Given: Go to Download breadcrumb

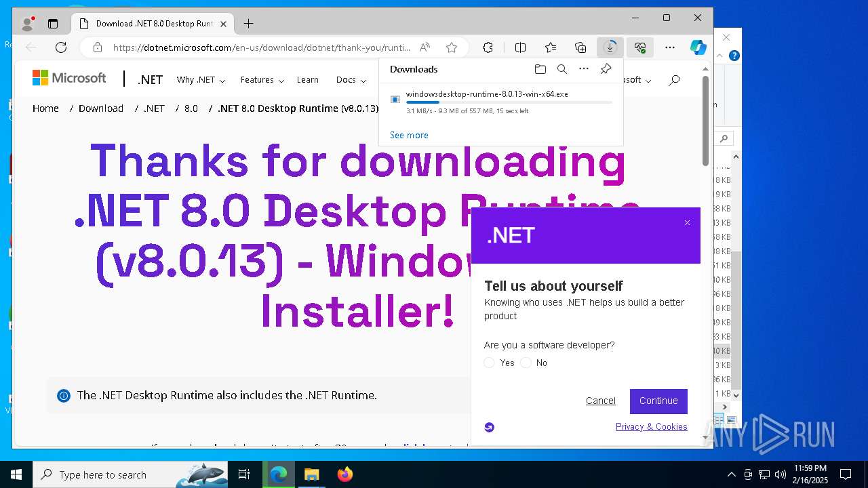Looking at the screenshot, I should pyautogui.click(x=101, y=108).
